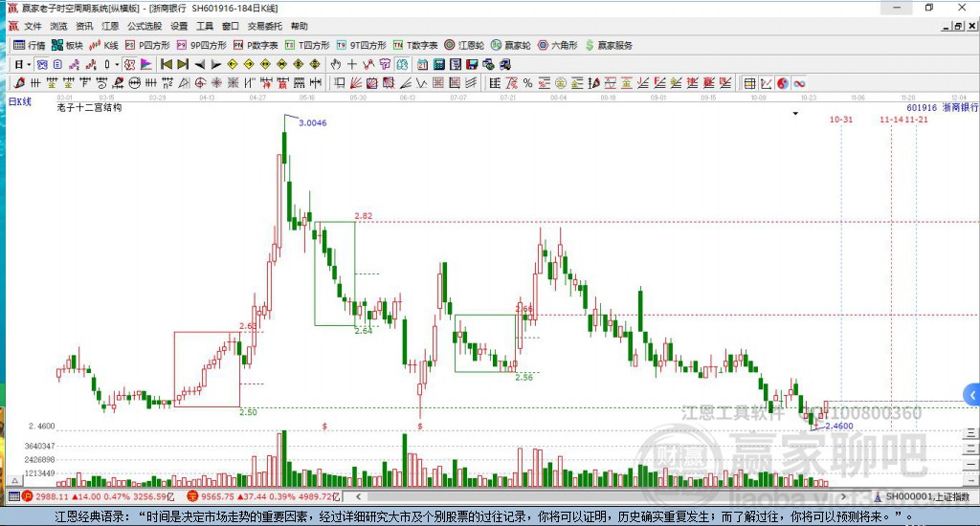This screenshot has width=980, height=526.
Task: Open the 9T四方形 tool
Action: (361, 45)
